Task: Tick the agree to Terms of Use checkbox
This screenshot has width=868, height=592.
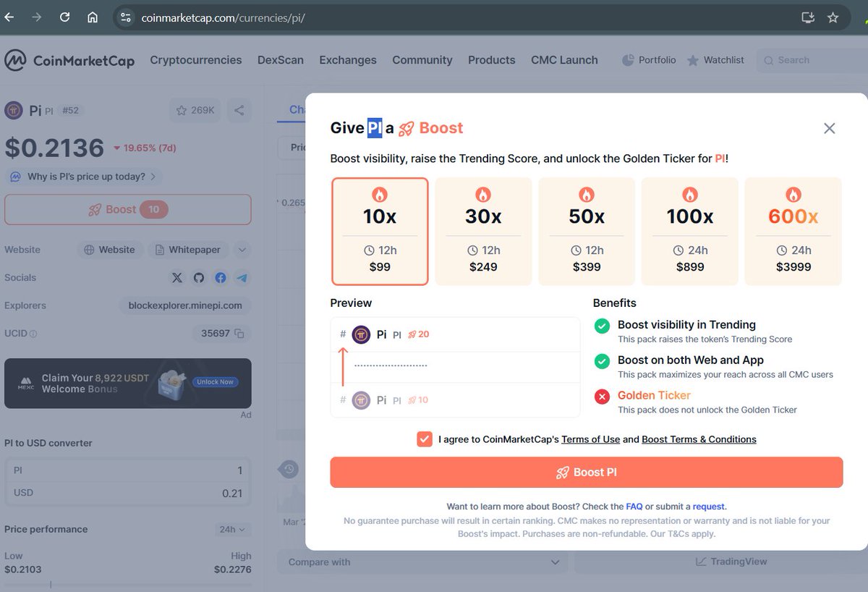Action: (425, 439)
